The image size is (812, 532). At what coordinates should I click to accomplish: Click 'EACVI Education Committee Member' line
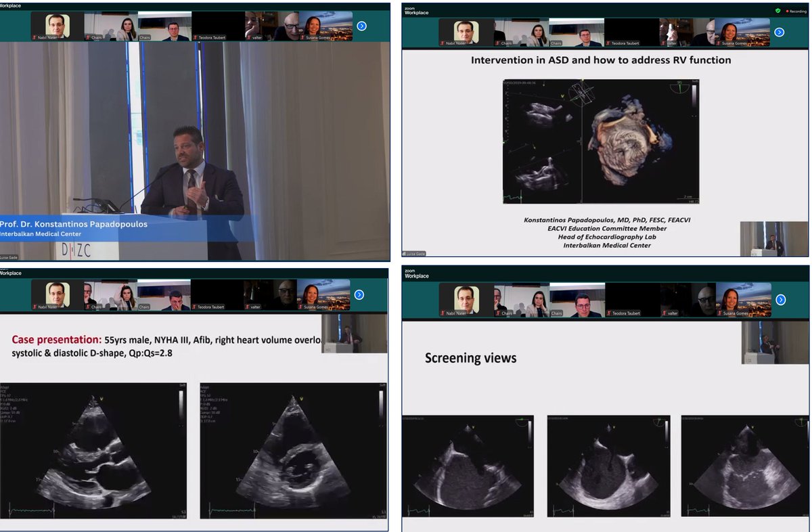[x=606, y=228]
